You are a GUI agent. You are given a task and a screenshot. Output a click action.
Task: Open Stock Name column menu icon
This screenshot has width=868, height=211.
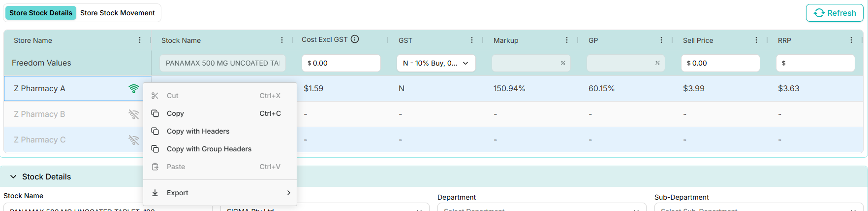[282, 40]
